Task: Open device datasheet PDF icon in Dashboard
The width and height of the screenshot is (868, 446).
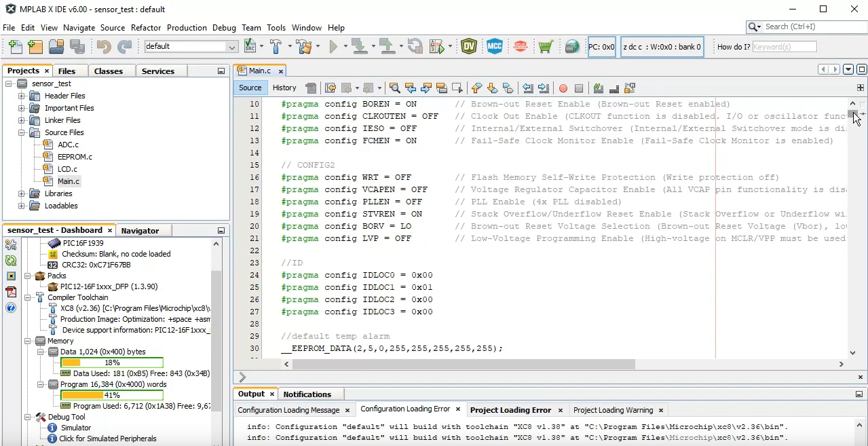Action: pyautogui.click(x=11, y=292)
